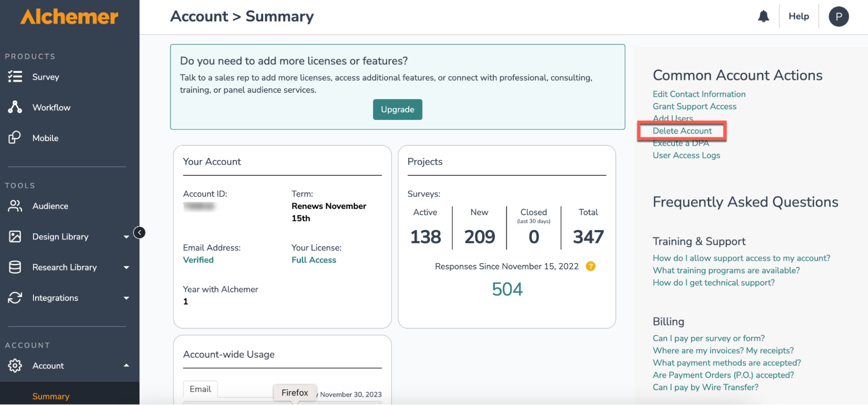Open User Access Logs link
This screenshot has width=868, height=405.
pos(686,155)
